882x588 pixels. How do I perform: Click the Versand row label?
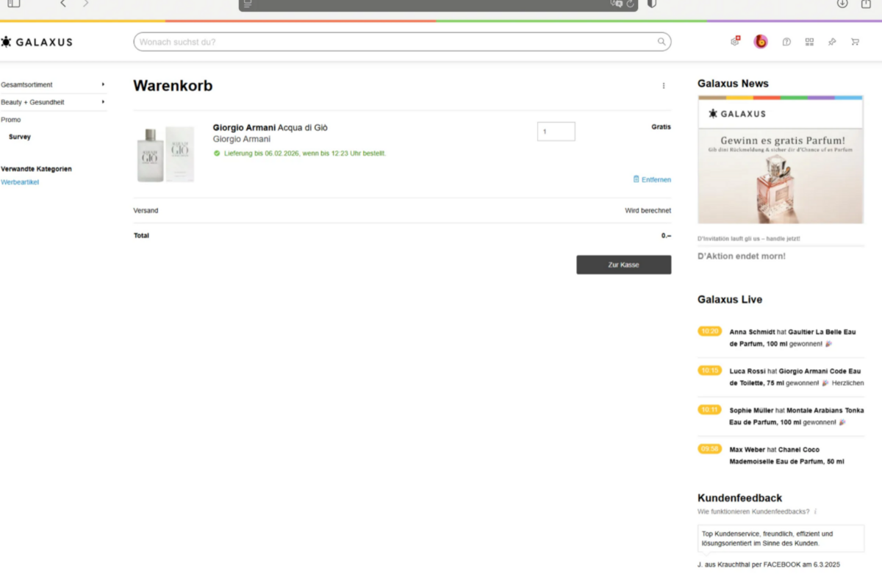(x=146, y=210)
